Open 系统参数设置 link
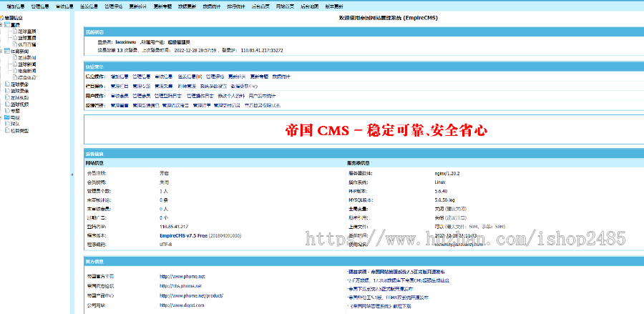Viewport: 644px width, 314px height. pyautogui.click(x=213, y=87)
